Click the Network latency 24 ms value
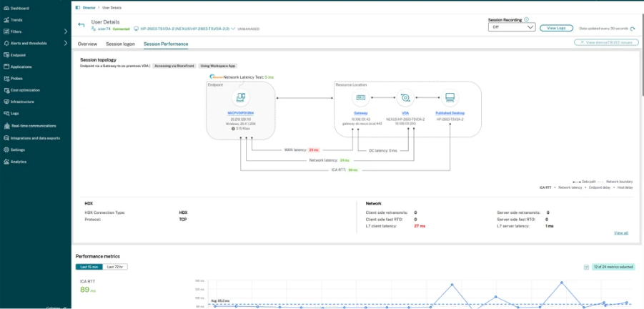644x309 pixels. tap(345, 160)
